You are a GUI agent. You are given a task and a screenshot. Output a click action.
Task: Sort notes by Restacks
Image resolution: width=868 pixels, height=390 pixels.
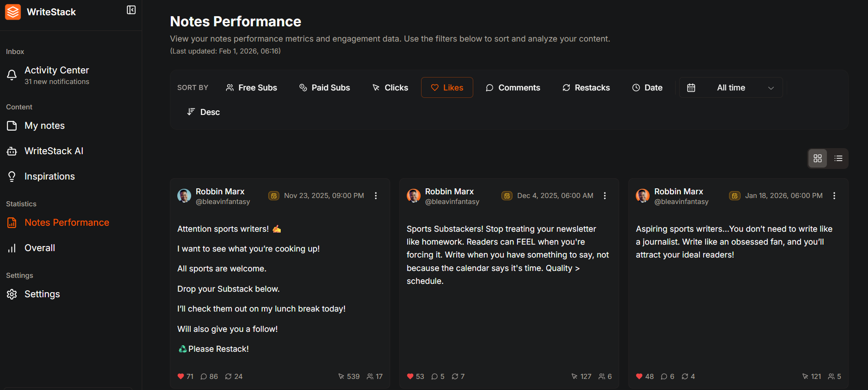(586, 88)
